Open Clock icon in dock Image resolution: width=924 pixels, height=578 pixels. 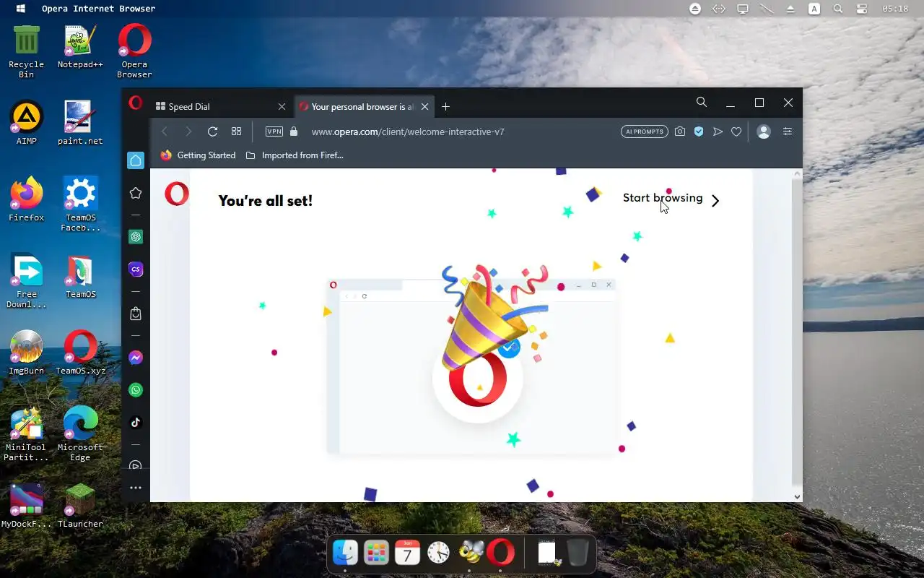click(438, 553)
